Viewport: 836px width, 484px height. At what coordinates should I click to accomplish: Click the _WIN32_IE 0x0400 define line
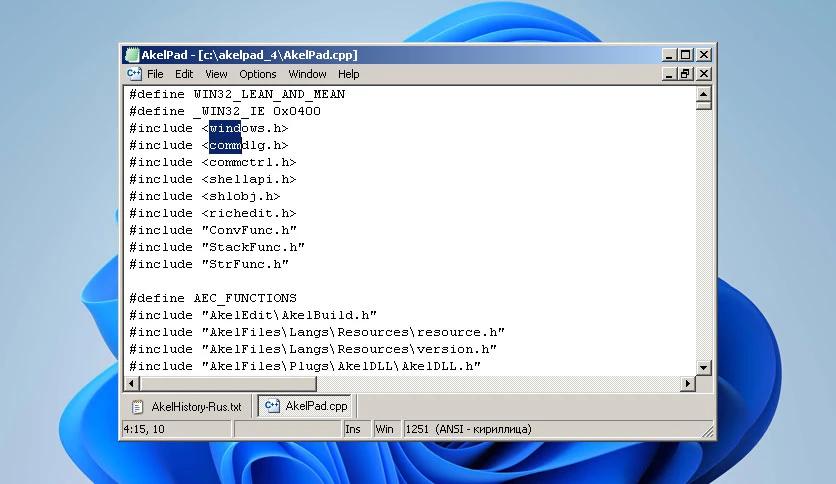[225, 111]
